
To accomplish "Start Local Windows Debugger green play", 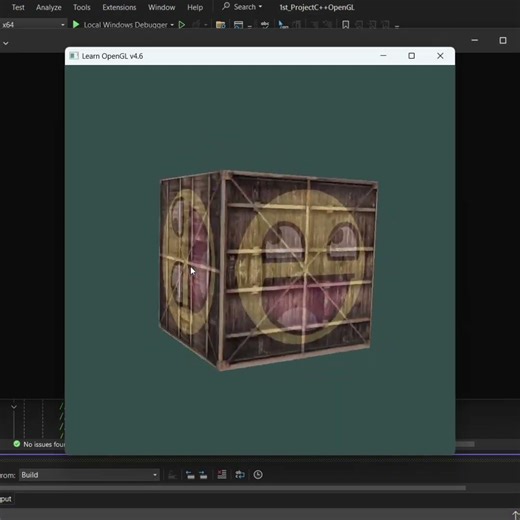I will click(76, 24).
